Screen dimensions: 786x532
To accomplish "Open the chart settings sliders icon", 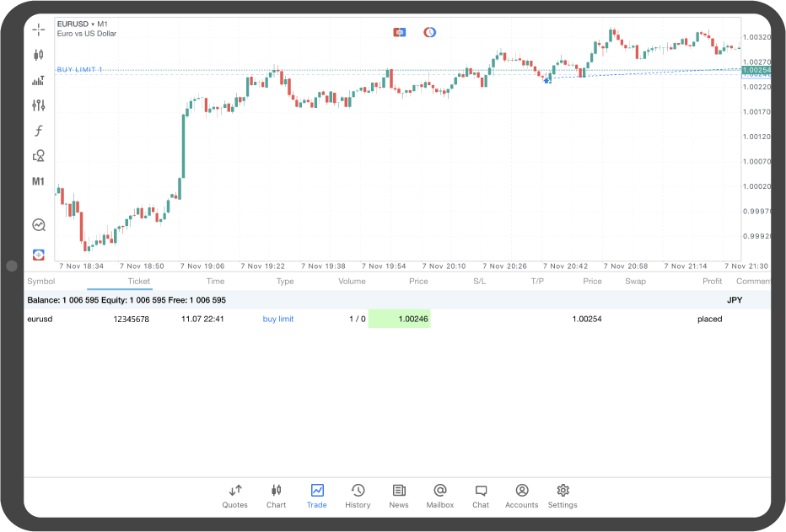I will coord(39,105).
